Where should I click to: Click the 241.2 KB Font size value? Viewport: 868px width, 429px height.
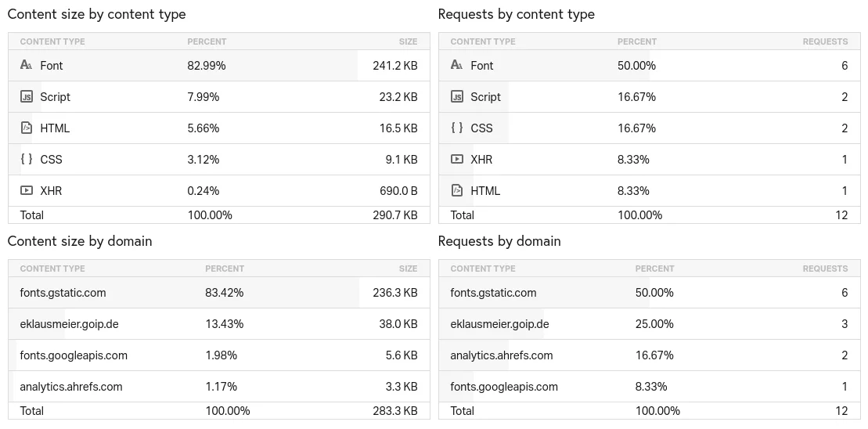394,66
